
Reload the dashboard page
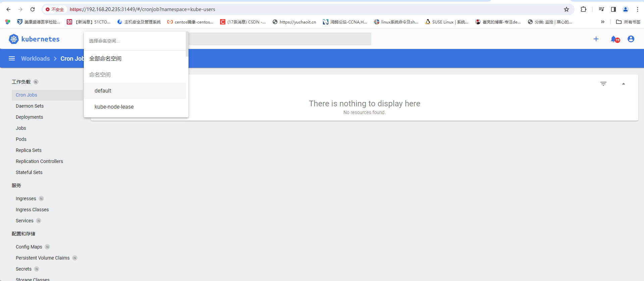(33, 9)
